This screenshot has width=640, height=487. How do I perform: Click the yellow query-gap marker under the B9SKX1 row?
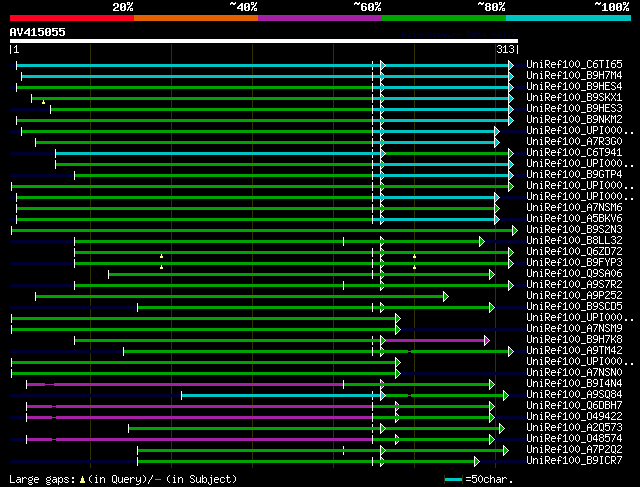[43, 102]
